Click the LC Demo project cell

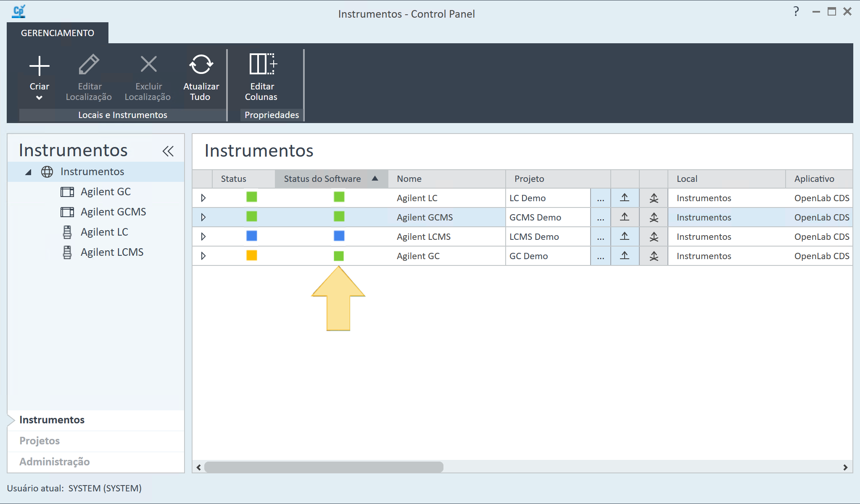[548, 198]
